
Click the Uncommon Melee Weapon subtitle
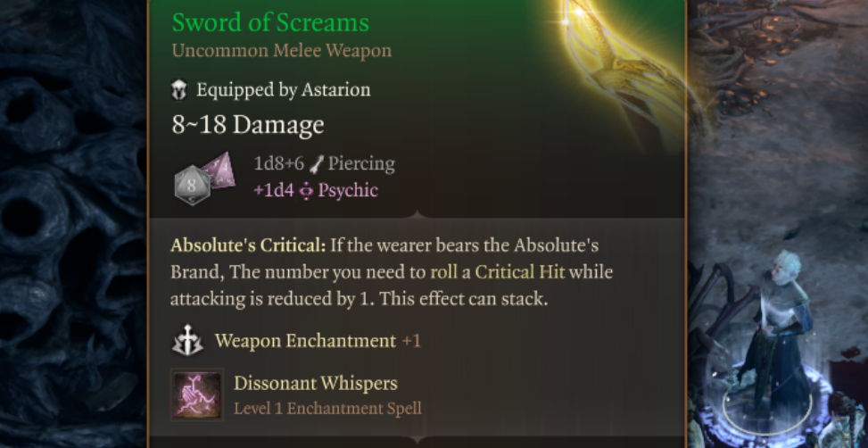point(281,51)
